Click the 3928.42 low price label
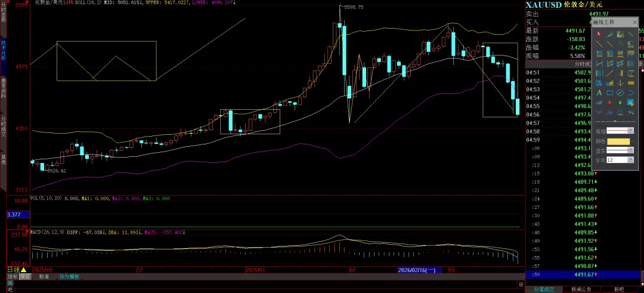This screenshot has height=293, width=644. (56, 171)
